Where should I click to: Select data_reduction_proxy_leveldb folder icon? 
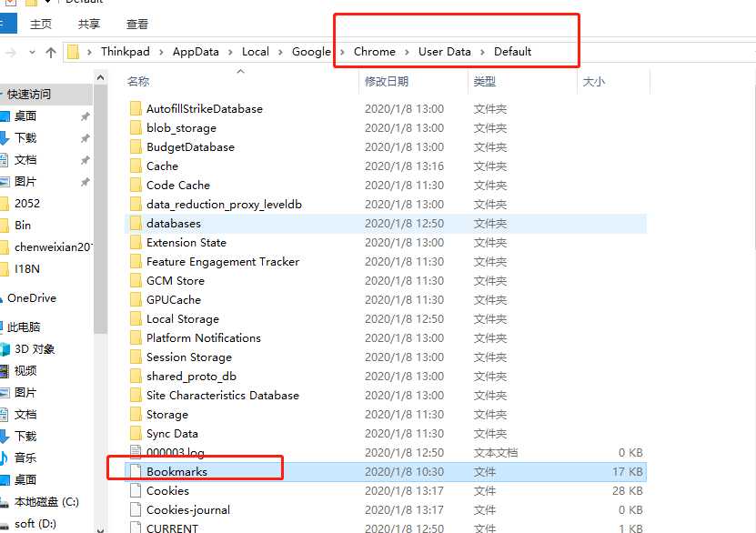coord(136,205)
